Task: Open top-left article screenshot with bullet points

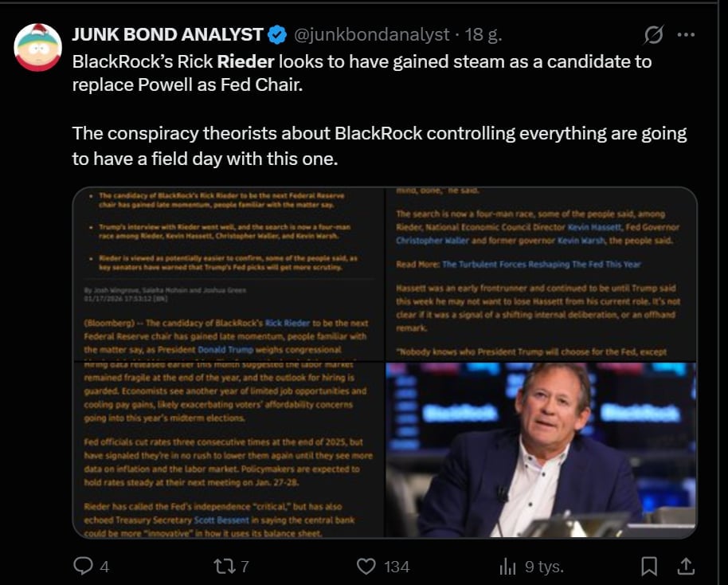Action: [x=228, y=274]
